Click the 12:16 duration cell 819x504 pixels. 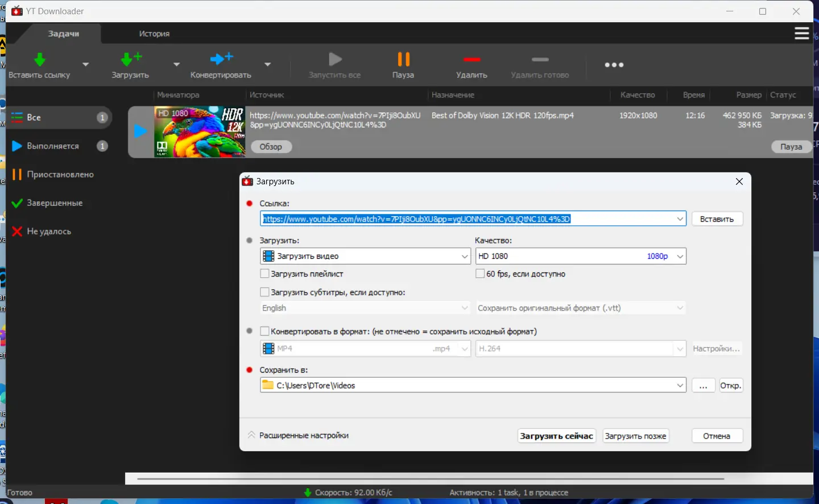695,115
